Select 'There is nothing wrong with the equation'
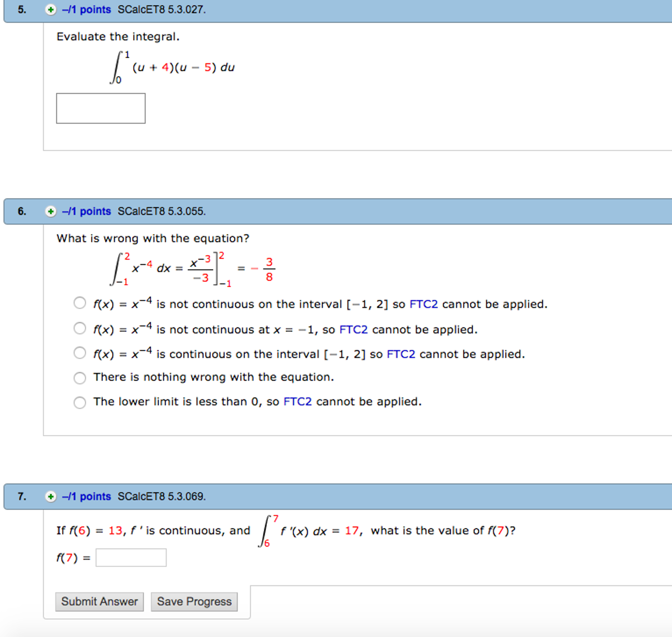Viewport: 672px width, 637px height. tap(80, 378)
